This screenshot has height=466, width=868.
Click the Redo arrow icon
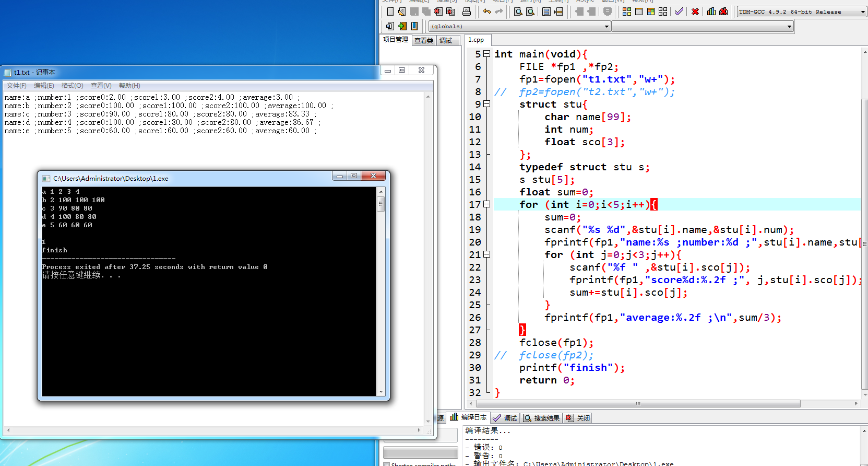point(499,11)
